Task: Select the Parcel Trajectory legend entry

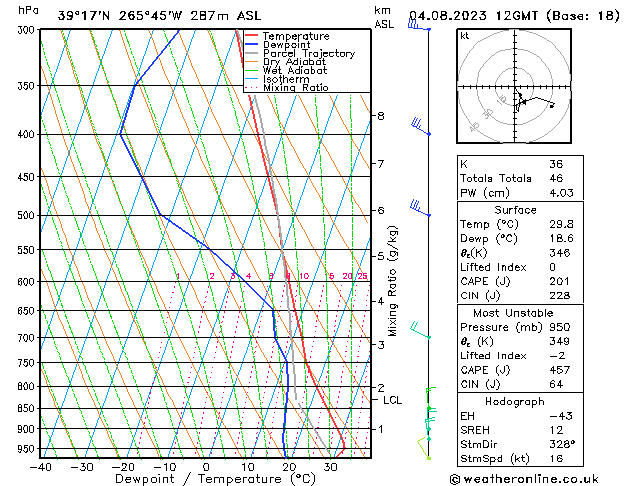Action: 308,54
